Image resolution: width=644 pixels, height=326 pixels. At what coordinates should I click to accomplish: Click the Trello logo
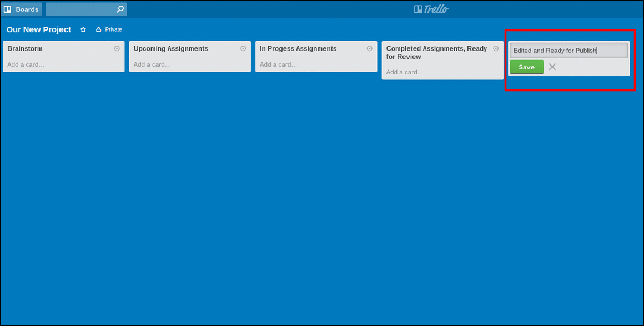tap(431, 9)
